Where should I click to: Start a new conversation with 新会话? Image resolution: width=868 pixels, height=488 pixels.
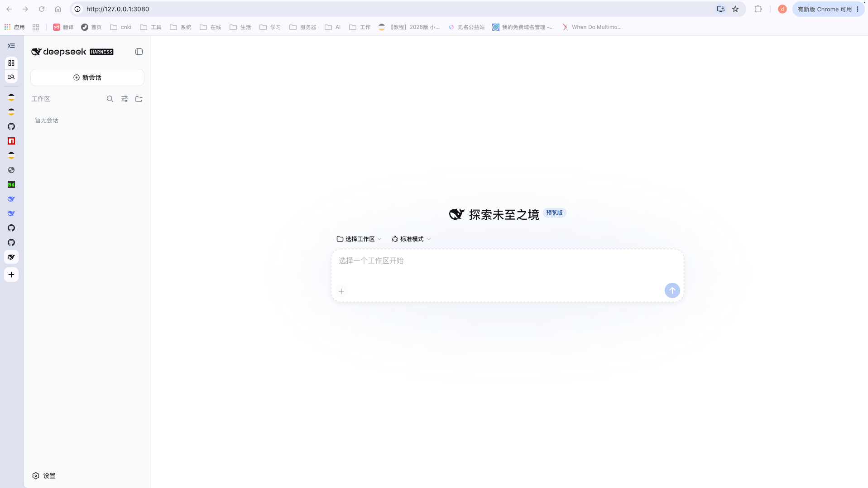point(87,77)
